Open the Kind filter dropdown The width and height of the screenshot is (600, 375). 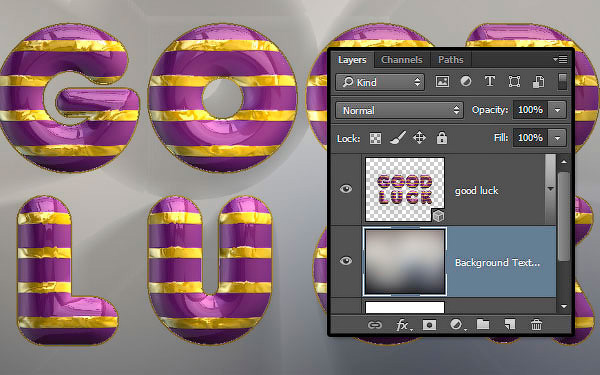point(380,82)
